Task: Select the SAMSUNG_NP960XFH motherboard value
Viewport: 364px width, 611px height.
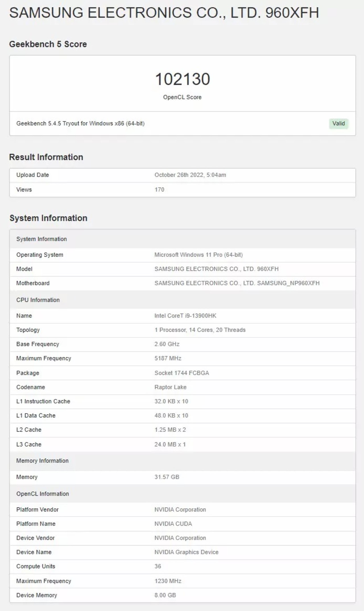Action: 237,283
